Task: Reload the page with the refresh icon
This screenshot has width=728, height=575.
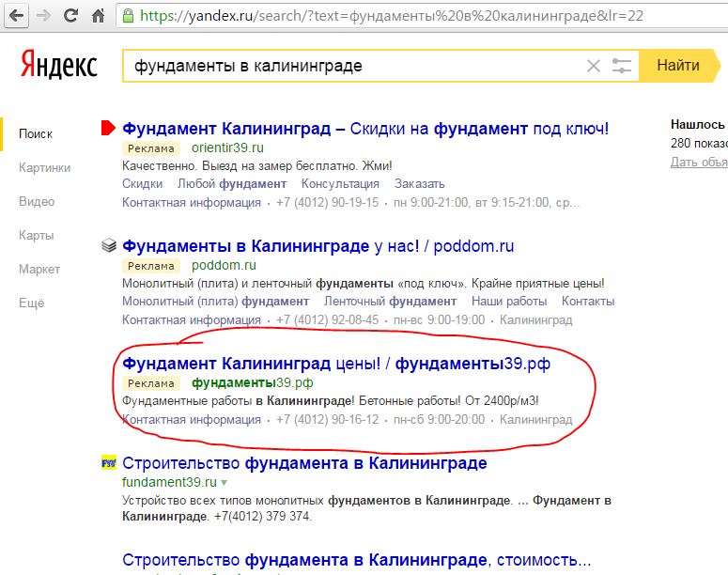Action: pyautogui.click(x=70, y=16)
